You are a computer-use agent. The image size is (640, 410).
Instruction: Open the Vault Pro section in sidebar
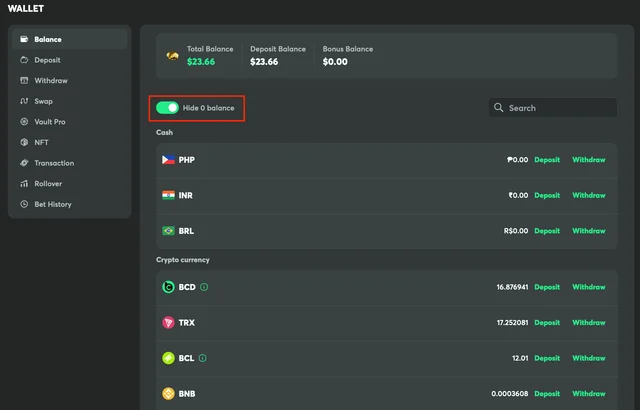point(69,122)
